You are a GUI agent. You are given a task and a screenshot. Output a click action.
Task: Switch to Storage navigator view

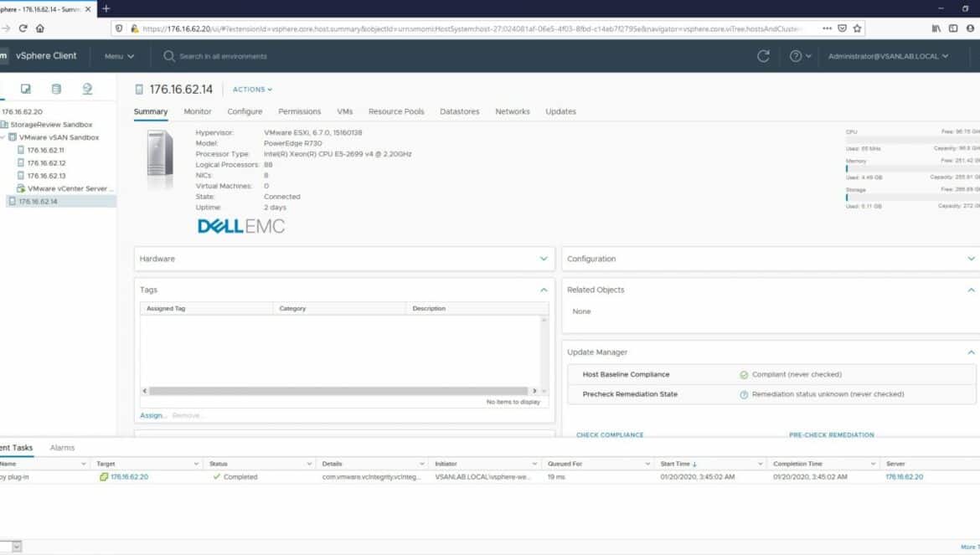pos(56,89)
